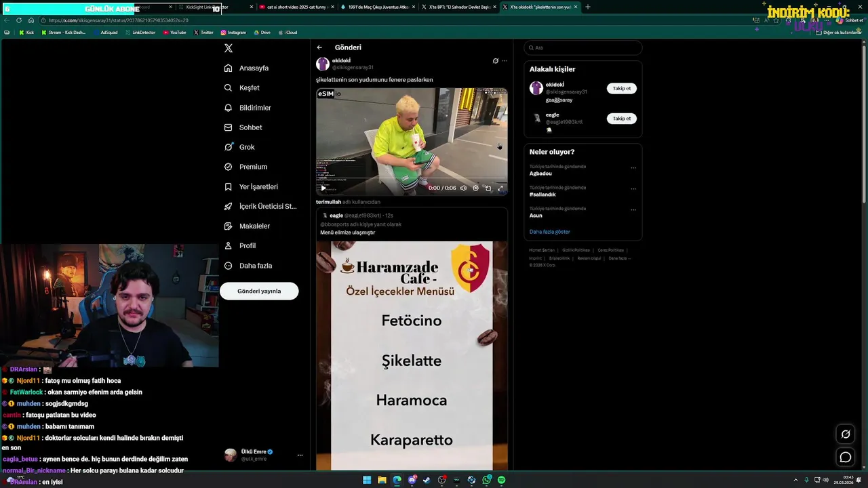Viewport: 868px width, 488px height.
Task: Open Makaleler in the sidebar
Action: click(x=247, y=226)
